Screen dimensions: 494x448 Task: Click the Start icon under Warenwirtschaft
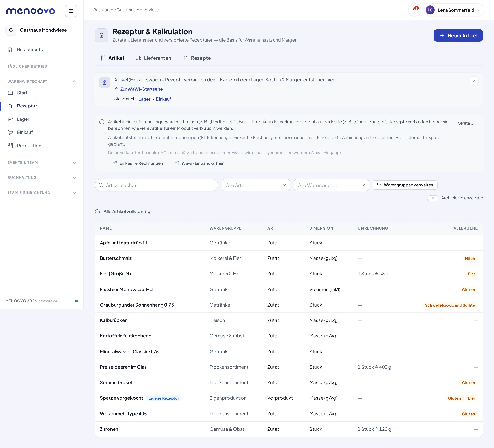(10, 93)
